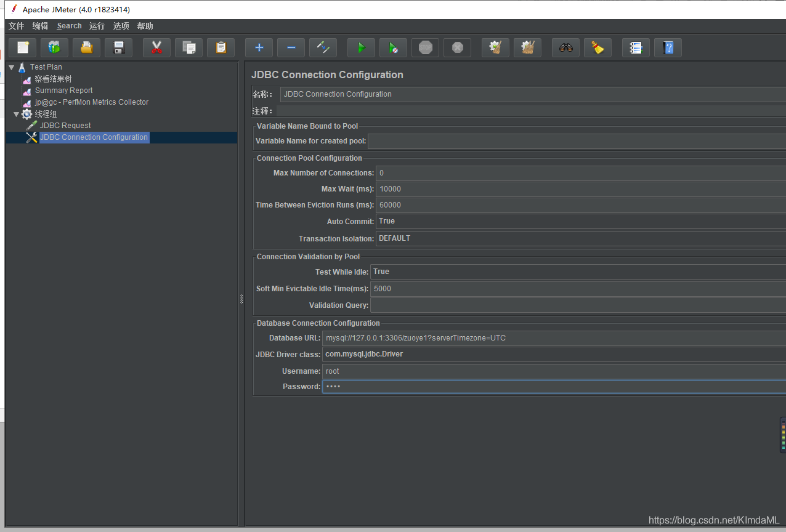Click Soft Min Evictable Idle Time field
The height and width of the screenshot is (532, 786).
(578, 289)
